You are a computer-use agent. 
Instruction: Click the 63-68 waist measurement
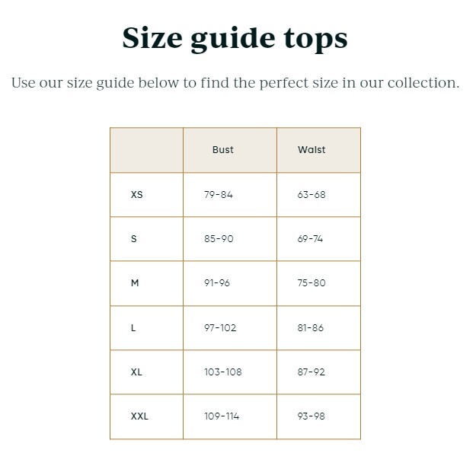311,195
